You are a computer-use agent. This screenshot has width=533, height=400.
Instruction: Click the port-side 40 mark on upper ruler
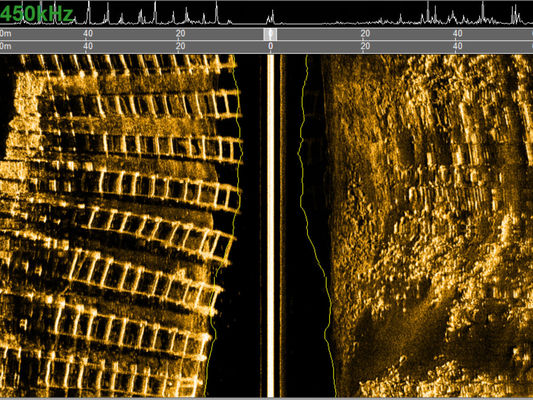click(x=88, y=34)
